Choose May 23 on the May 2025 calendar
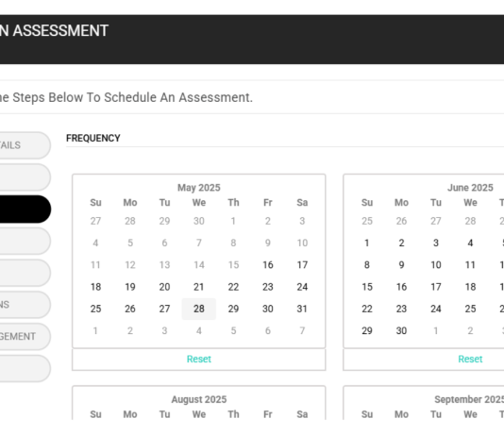This screenshot has width=504, height=436. (x=268, y=287)
